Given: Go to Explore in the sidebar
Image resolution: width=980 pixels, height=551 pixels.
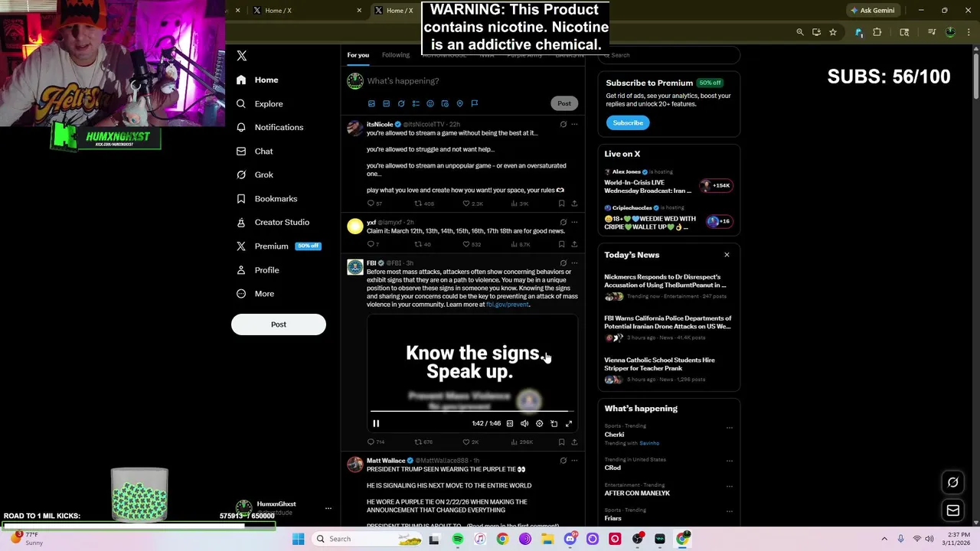Looking at the screenshot, I should pyautogui.click(x=260, y=103).
